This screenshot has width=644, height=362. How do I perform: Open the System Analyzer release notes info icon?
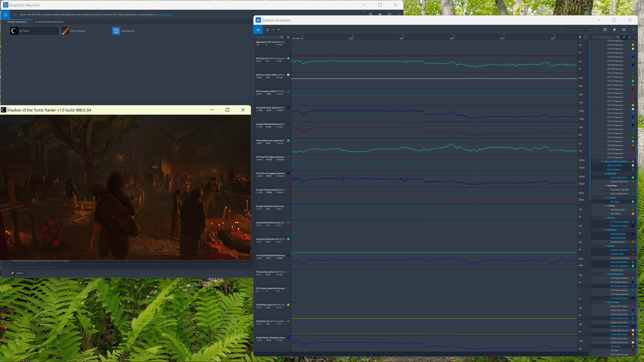(605, 30)
